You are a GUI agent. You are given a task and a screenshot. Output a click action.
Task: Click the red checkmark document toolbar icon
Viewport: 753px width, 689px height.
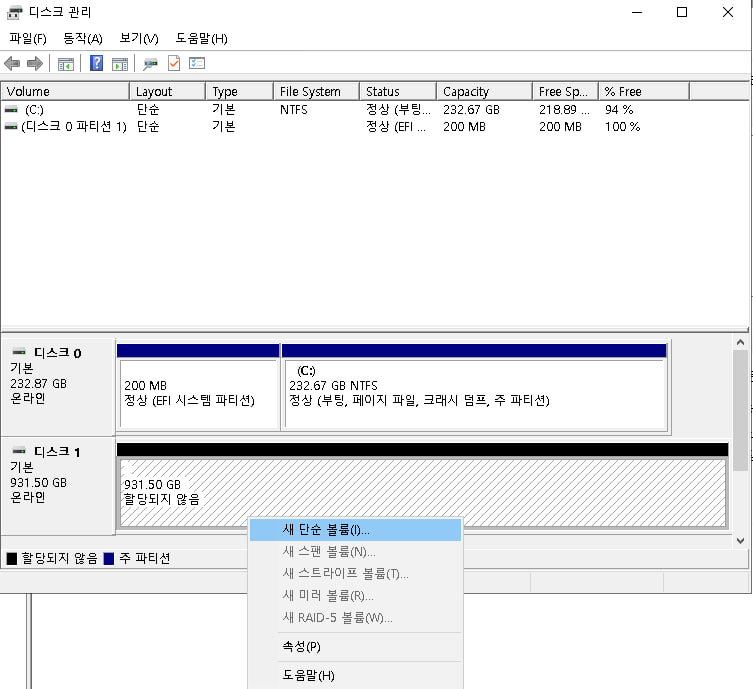pos(174,64)
